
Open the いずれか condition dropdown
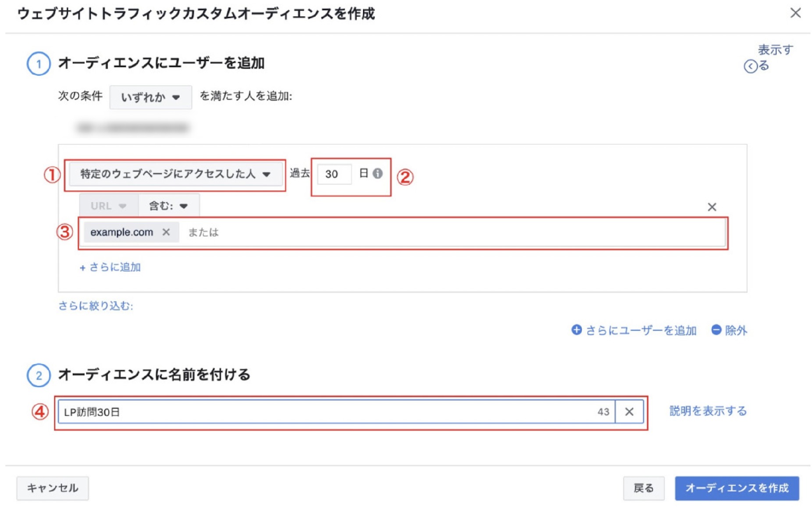click(150, 97)
